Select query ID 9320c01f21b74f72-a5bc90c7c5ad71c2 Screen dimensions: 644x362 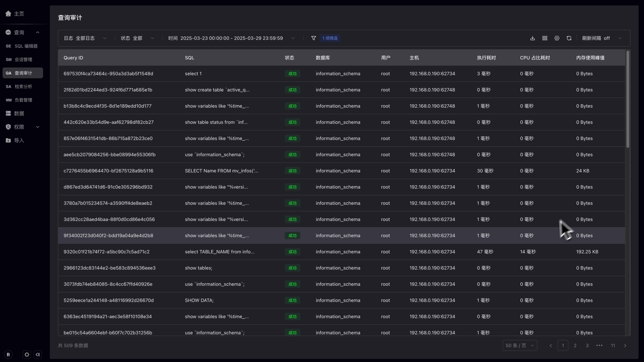click(106, 252)
